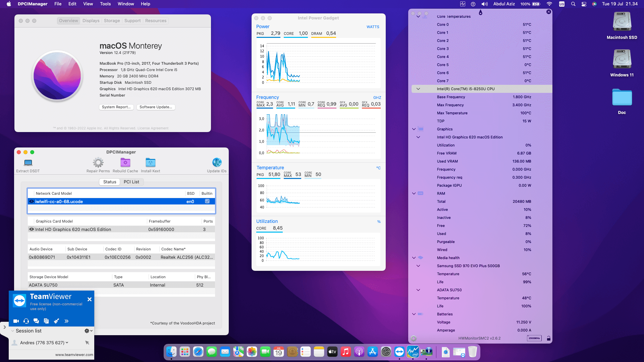Open Andres session dropdown arrow
This screenshot has width=644, height=362.
point(67,343)
